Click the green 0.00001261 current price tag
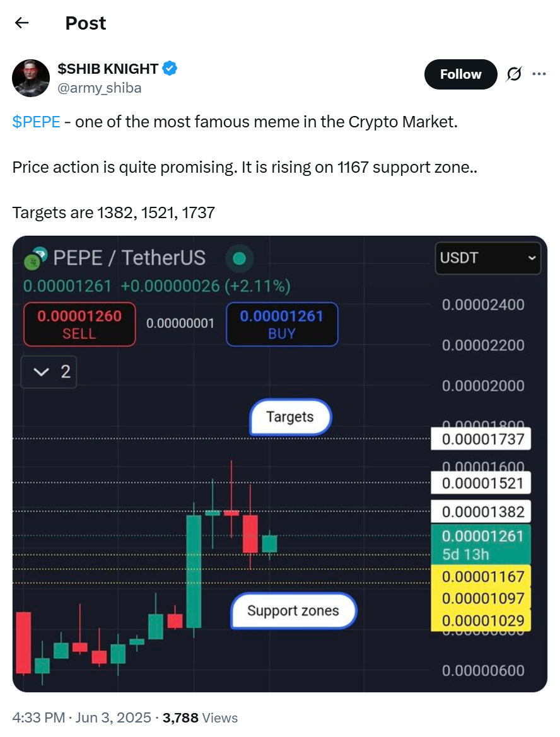The image size is (560, 737). pos(481,545)
